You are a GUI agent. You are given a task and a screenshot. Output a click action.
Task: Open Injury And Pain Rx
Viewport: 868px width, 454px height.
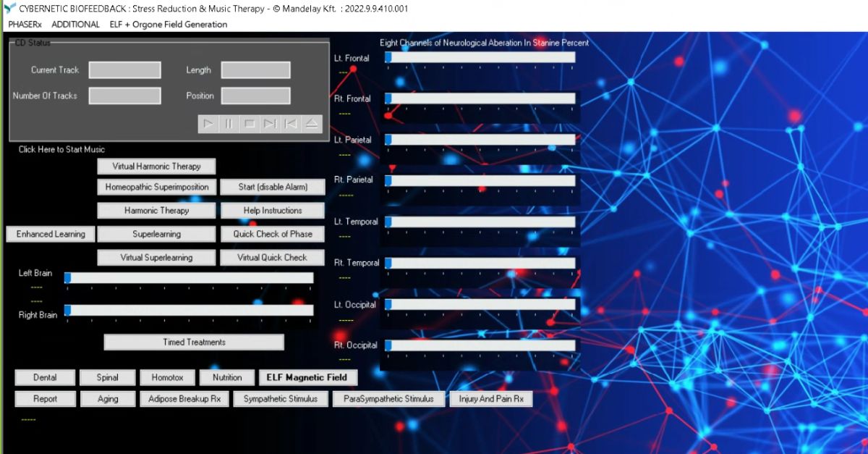(490, 399)
